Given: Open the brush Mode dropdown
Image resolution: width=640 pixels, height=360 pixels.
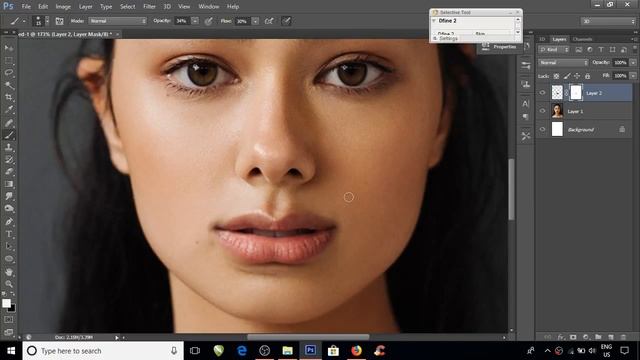Looking at the screenshot, I should pyautogui.click(x=118, y=21).
